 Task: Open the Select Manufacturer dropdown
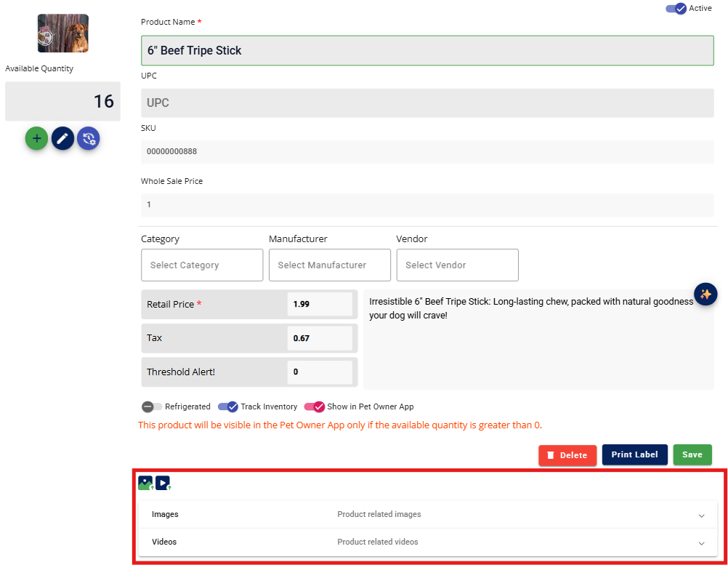click(x=330, y=265)
